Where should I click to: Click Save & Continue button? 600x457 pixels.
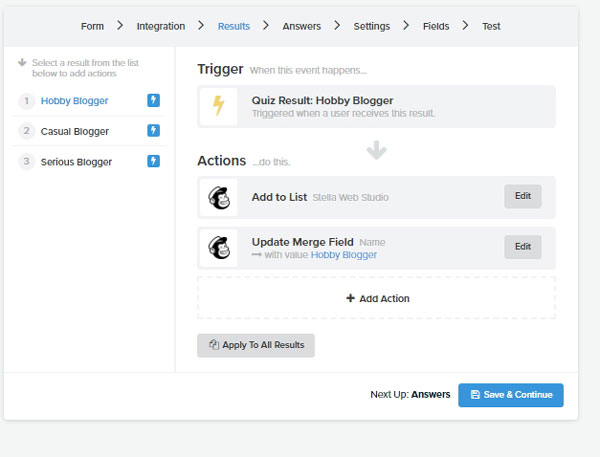click(x=511, y=395)
